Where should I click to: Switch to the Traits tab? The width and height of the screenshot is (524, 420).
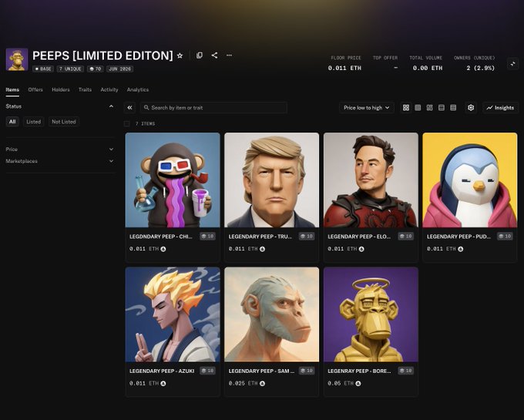85,89
